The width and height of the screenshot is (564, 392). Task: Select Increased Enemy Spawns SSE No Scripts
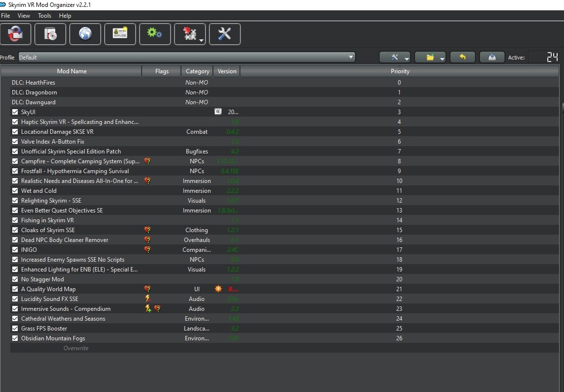click(x=73, y=259)
